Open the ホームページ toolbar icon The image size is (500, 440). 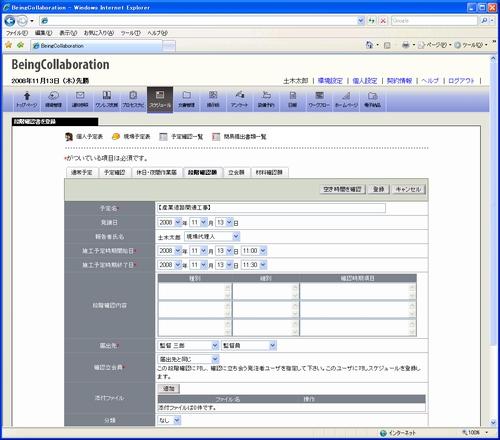click(x=346, y=99)
